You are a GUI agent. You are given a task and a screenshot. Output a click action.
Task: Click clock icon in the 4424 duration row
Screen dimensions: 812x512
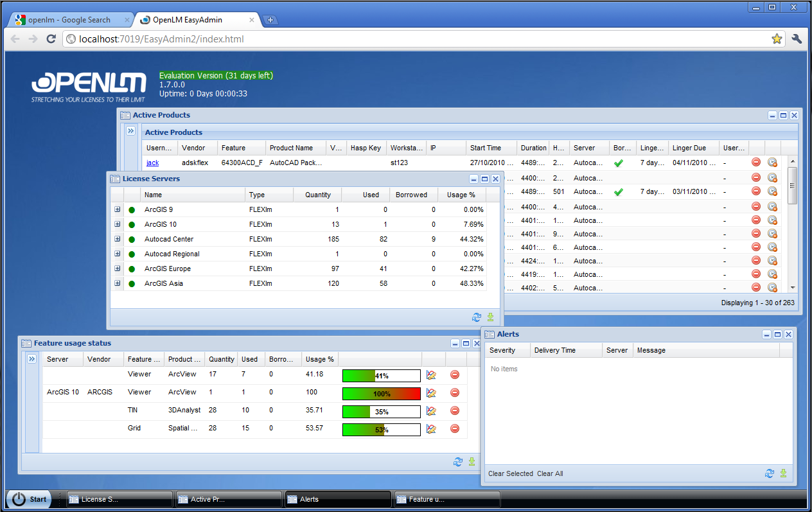(x=772, y=261)
